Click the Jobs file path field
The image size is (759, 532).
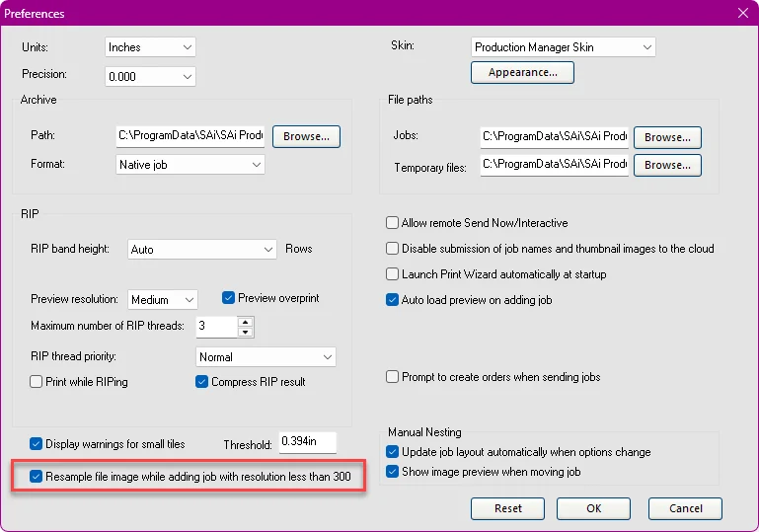[555, 137]
